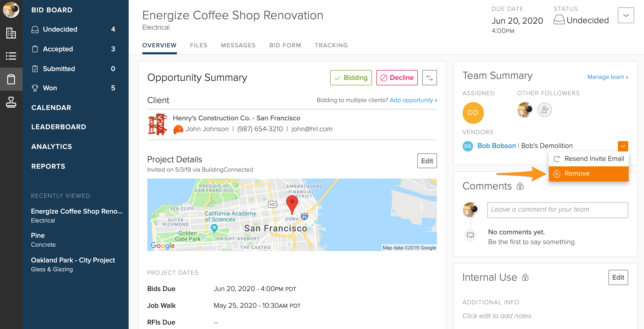644x329 pixels.
Task: Click the building icon in left sidebar
Action: [11, 33]
